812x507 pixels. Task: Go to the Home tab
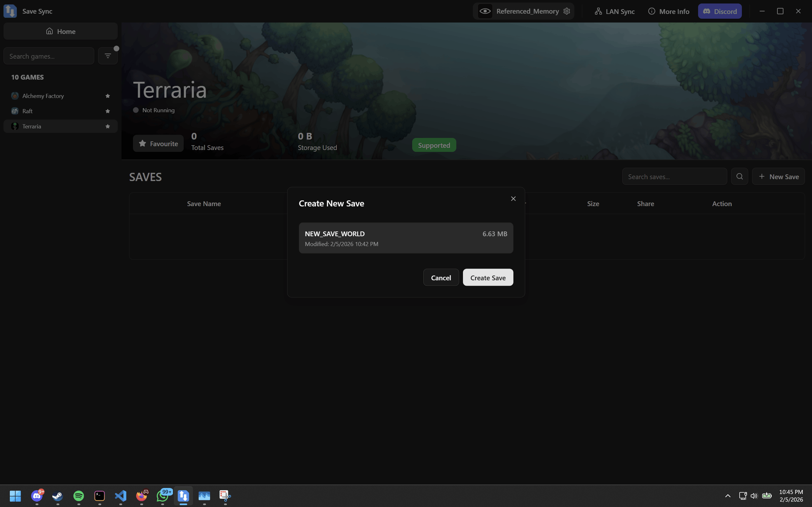[x=60, y=31]
